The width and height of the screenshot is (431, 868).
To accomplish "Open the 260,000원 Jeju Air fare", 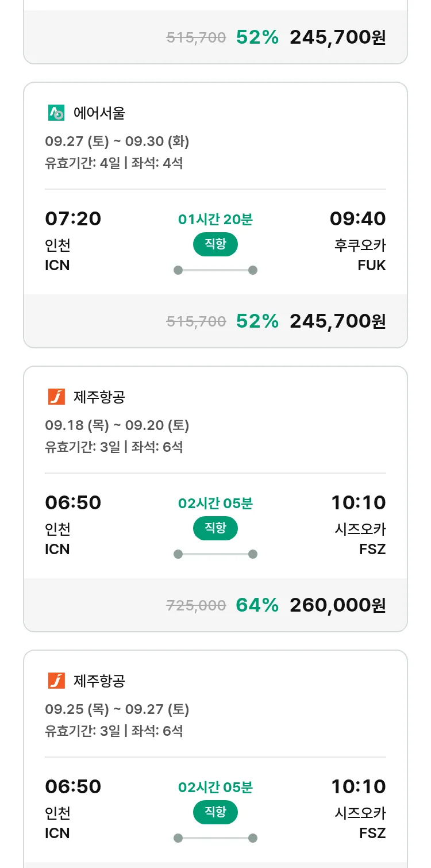I will (x=337, y=605).
